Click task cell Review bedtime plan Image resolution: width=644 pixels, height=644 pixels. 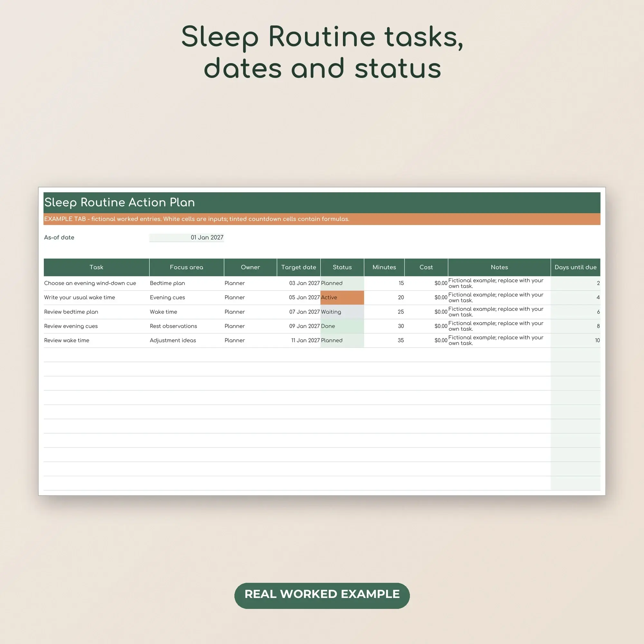click(x=96, y=312)
